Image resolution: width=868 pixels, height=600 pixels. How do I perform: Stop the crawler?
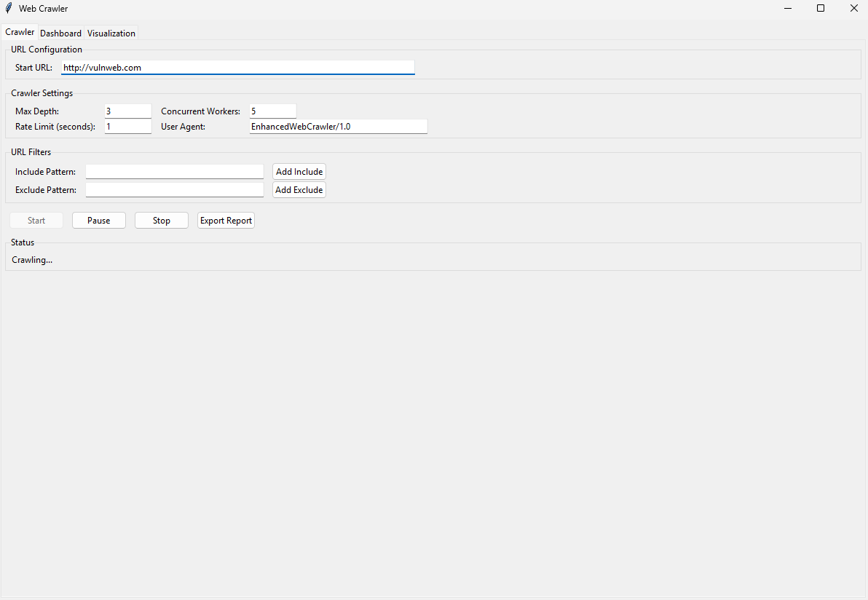162,221
